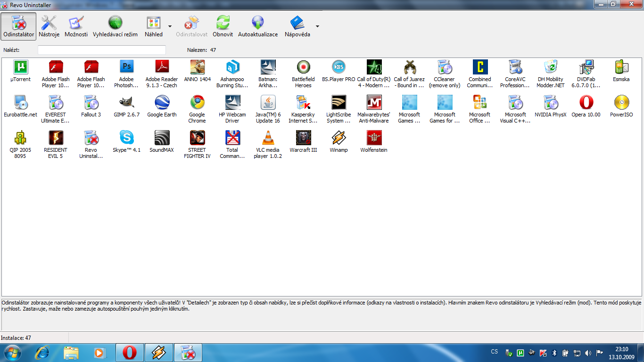
Task: Launch Internet Explorer from taskbar
Action: point(42,353)
